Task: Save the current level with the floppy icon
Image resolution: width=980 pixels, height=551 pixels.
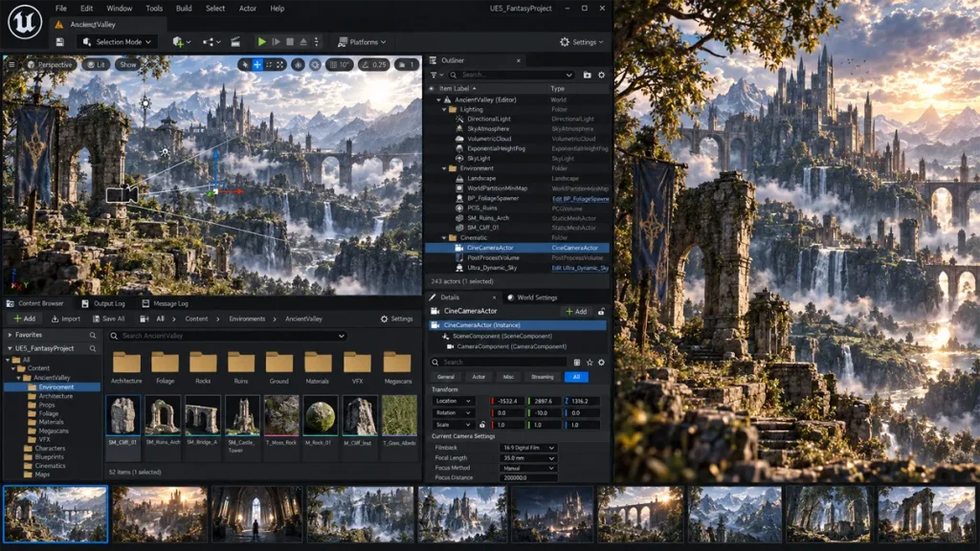Action: tap(60, 42)
